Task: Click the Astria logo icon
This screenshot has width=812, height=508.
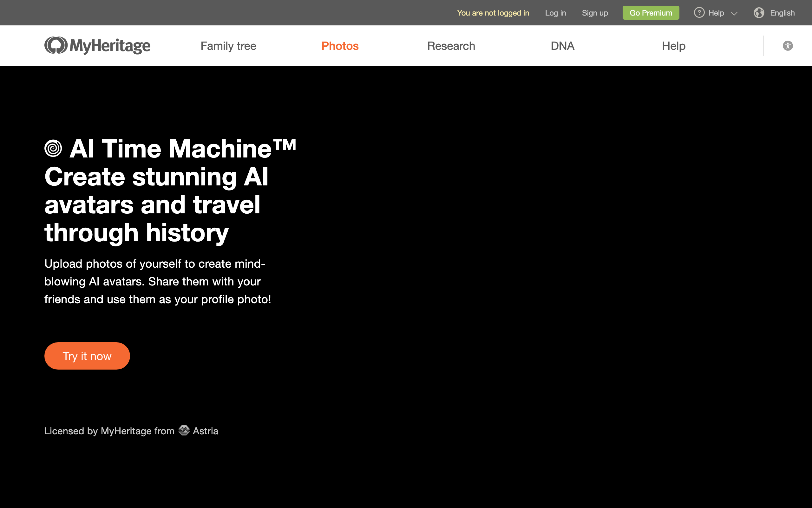Action: point(184,431)
